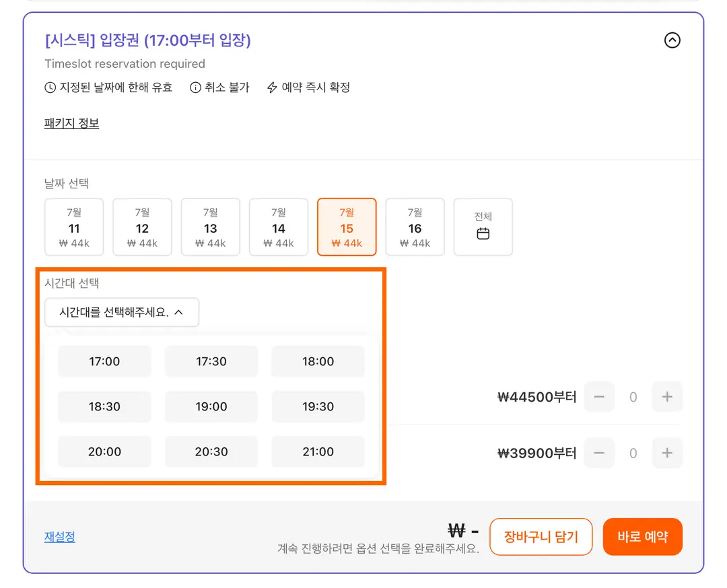Select the date 7월 13
This screenshot has width=727, height=588.
[x=211, y=227]
